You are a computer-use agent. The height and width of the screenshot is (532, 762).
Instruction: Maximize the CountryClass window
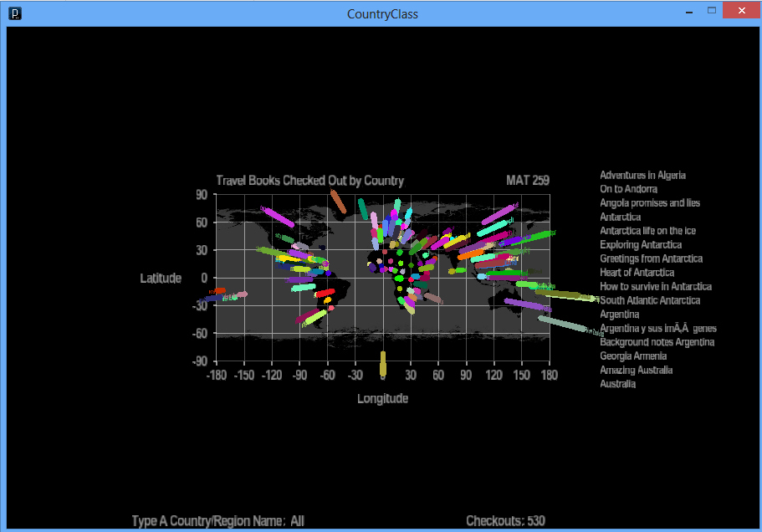point(712,12)
